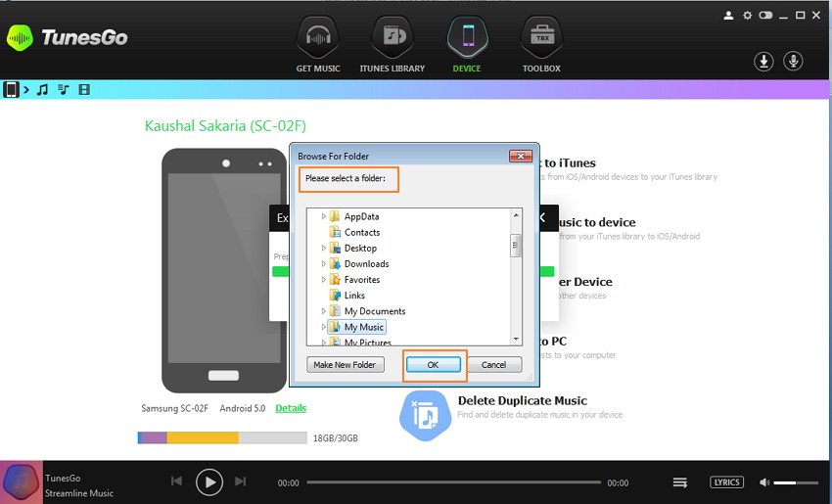Open the Toolbox section

pos(541,45)
